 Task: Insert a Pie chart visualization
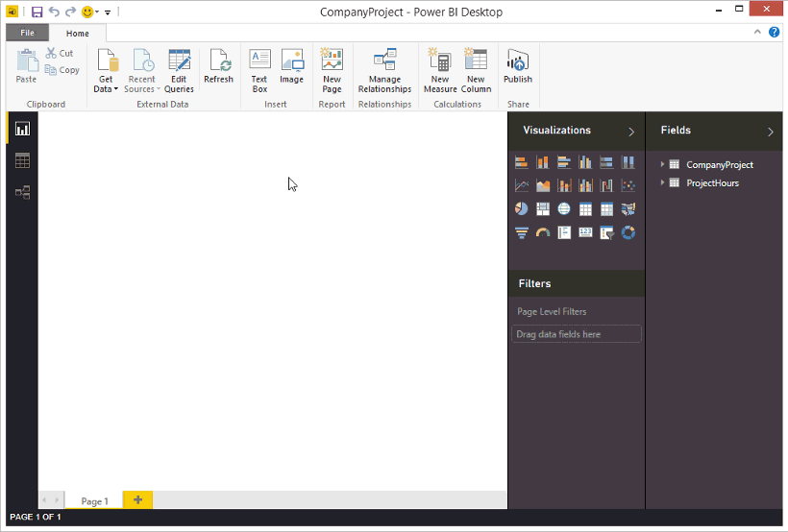521,209
